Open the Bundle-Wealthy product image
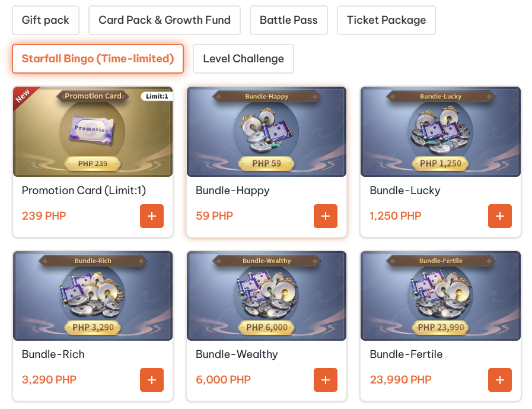Image resolution: width=532 pixels, height=409 pixels. pyautogui.click(x=266, y=296)
